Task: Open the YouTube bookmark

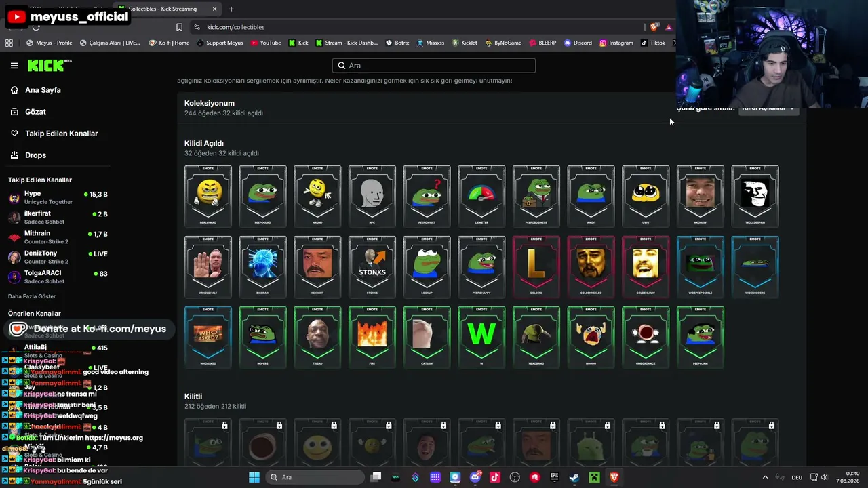Action: 266,43
